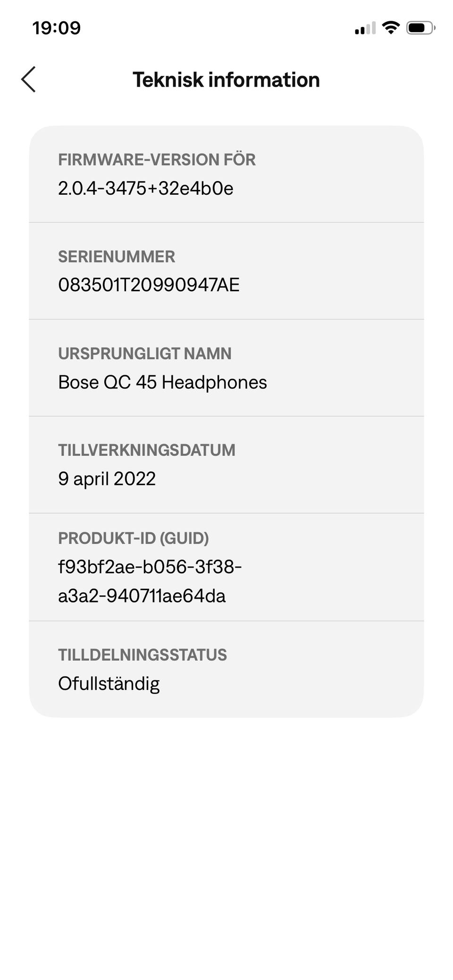
Task: Tap the Bose QC 45 Headphones name
Action: (x=162, y=382)
